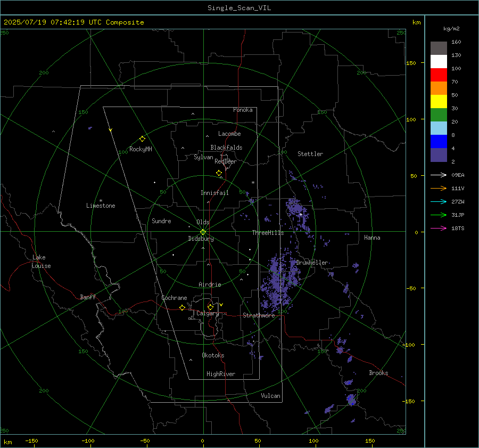Click the Airdrie town label
This screenshot has width=479, height=448.
tap(210, 284)
